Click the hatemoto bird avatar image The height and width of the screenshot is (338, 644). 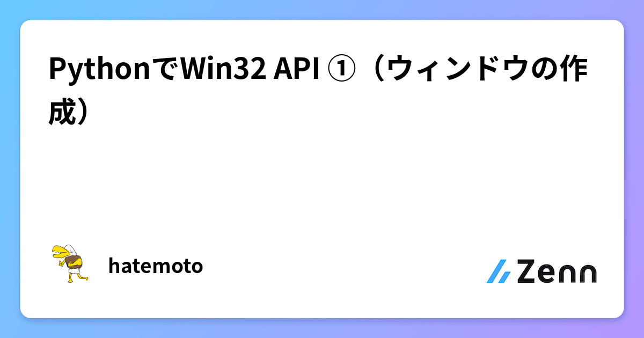pos(68,264)
